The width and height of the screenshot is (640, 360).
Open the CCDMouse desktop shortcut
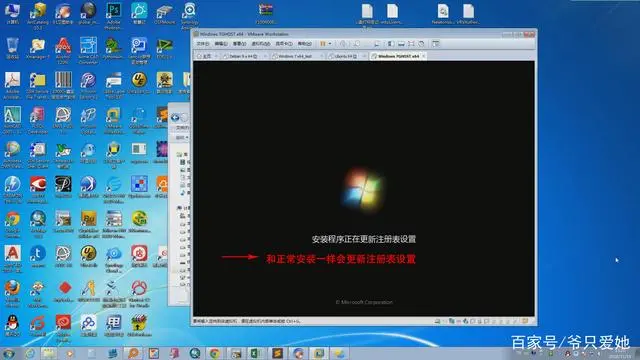click(x=164, y=13)
